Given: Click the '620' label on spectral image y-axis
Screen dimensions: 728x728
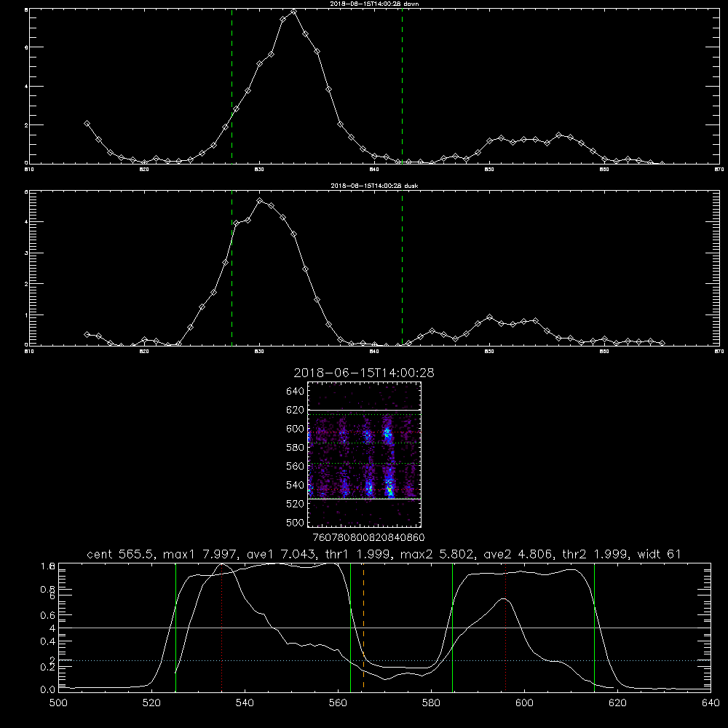Looking at the screenshot, I should point(296,410).
